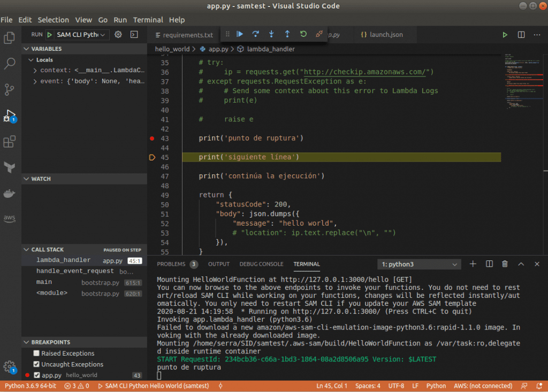The width and height of the screenshot is (548, 392).
Task: Open the Docker view in activity bar
Action: coord(10,193)
